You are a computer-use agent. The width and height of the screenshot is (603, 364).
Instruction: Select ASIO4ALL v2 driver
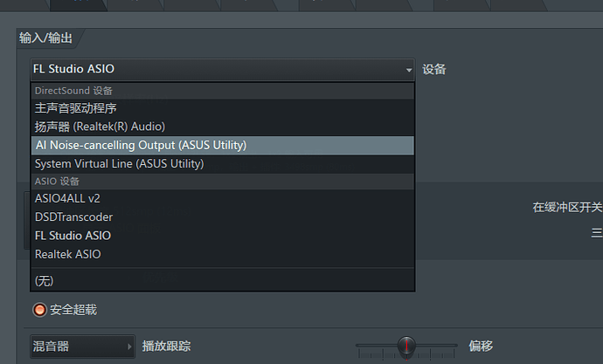(66, 199)
